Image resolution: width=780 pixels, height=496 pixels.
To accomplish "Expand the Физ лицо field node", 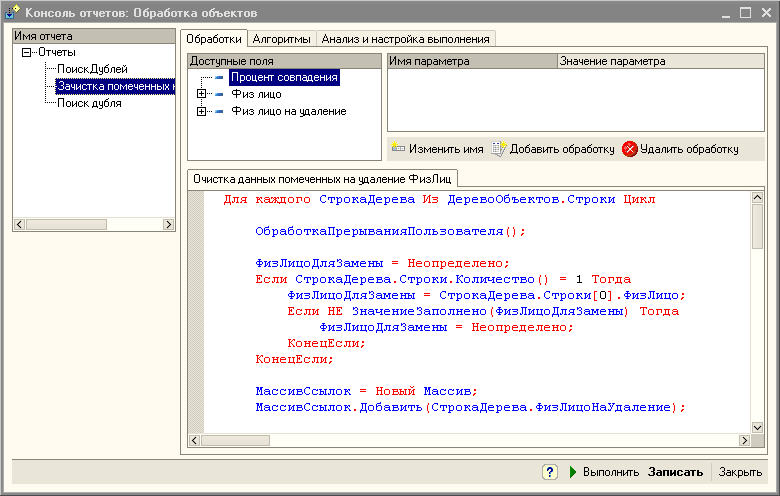I will [201, 94].
